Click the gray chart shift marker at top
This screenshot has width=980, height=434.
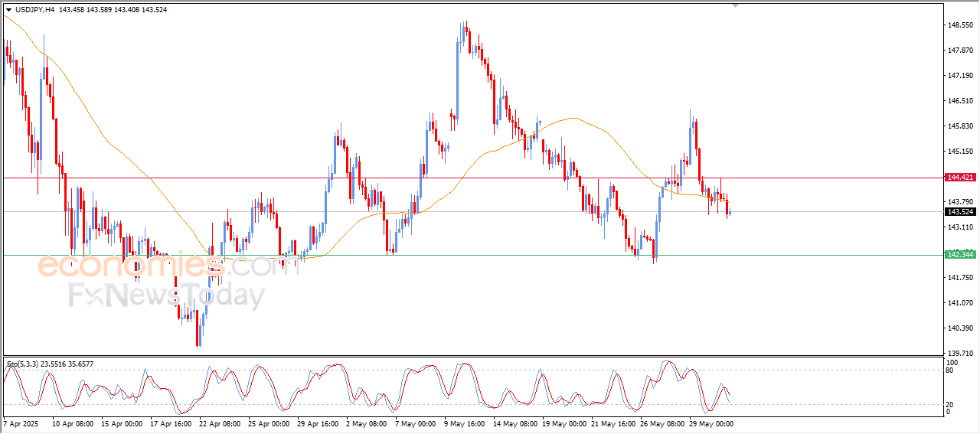pyautogui.click(x=736, y=5)
